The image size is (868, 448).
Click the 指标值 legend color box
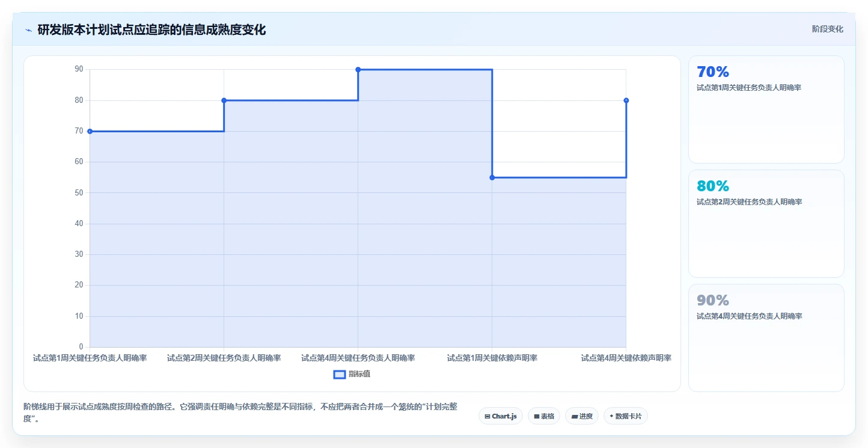click(x=339, y=374)
